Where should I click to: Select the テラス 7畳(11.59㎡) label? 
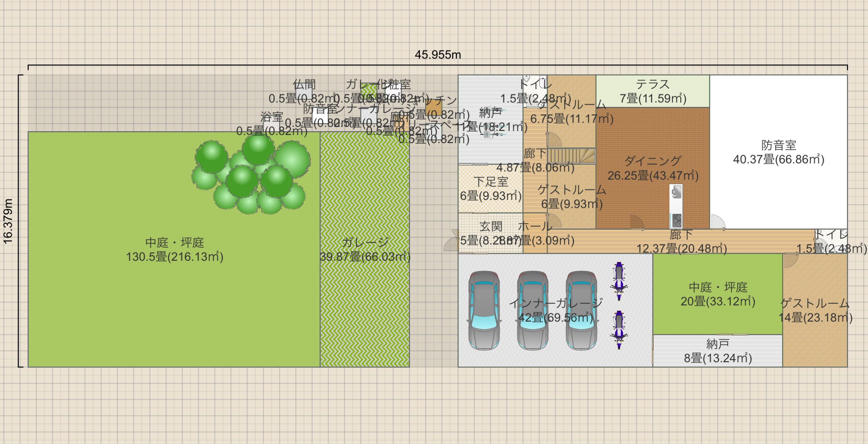point(653,91)
